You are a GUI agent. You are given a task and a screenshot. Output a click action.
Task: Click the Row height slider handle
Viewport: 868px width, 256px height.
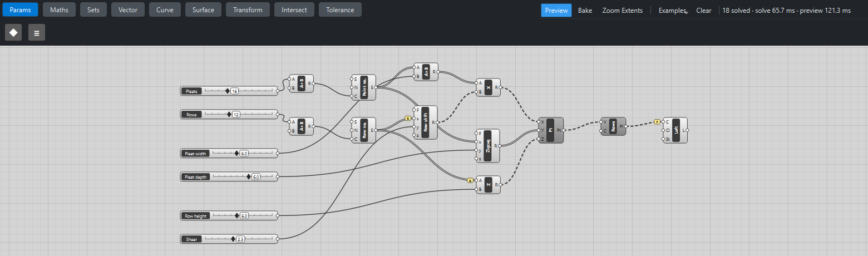236,215
